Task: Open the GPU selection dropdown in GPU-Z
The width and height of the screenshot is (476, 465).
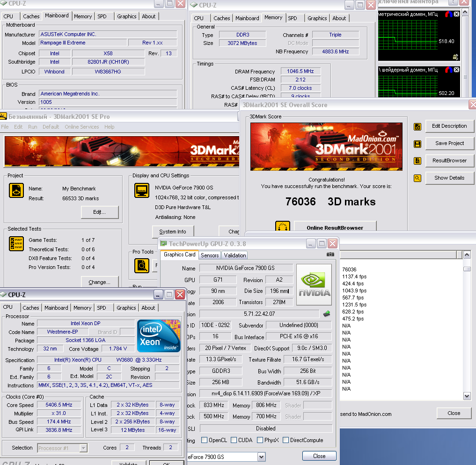Action: pyautogui.click(x=261, y=457)
